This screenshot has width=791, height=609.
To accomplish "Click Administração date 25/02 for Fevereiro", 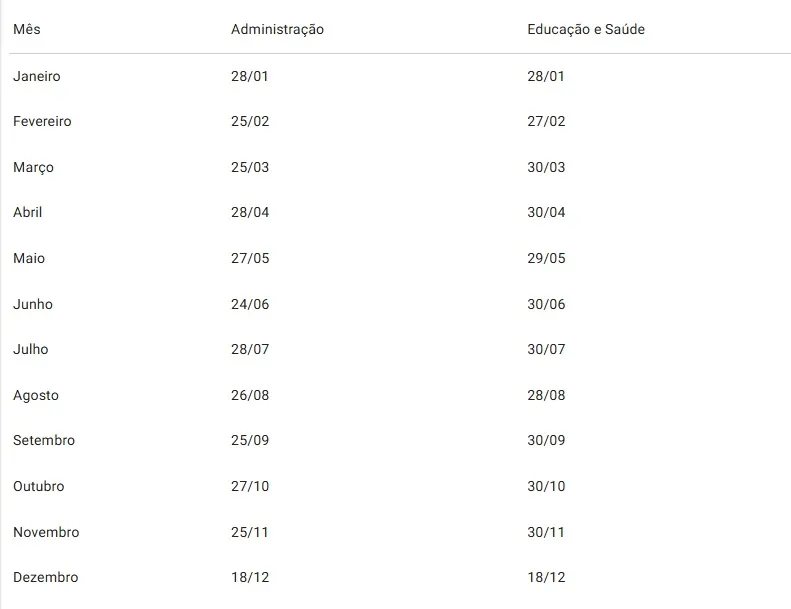I will [250, 122].
